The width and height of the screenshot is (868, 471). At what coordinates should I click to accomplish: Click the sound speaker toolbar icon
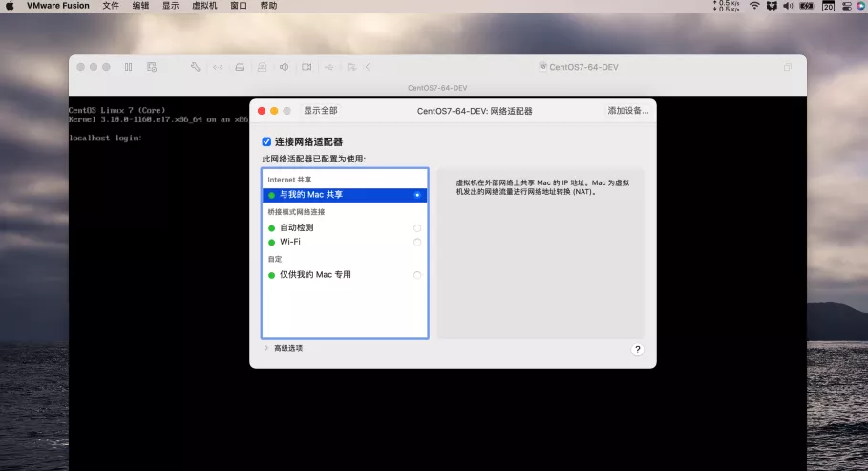pos(284,67)
